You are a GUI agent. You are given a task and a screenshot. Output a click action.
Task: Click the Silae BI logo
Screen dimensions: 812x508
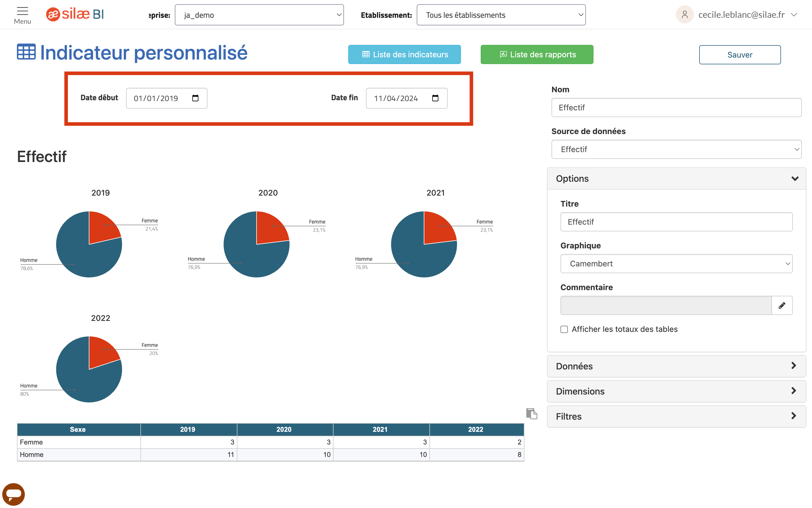pyautogui.click(x=75, y=14)
